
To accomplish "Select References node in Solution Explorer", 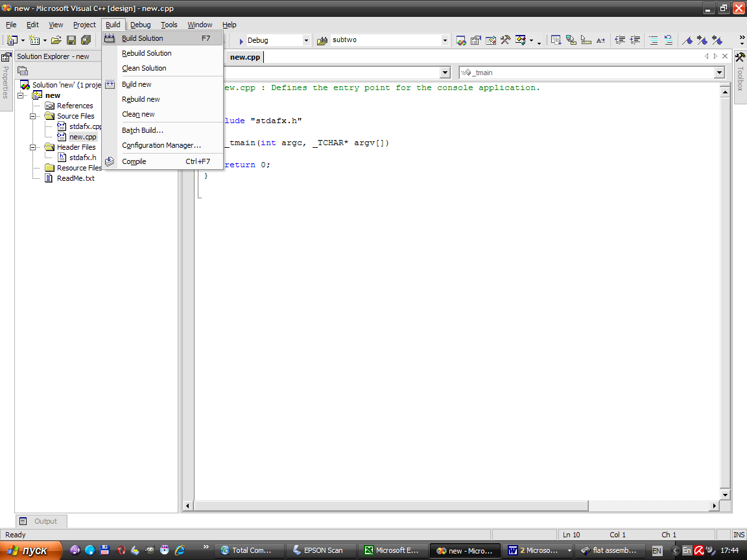I will click(x=75, y=106).
